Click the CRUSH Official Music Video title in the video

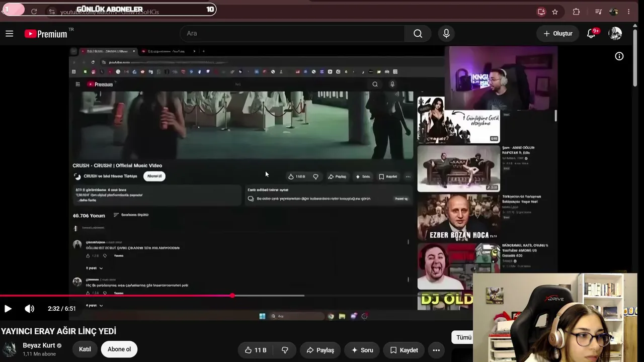(x=117, y=165)
